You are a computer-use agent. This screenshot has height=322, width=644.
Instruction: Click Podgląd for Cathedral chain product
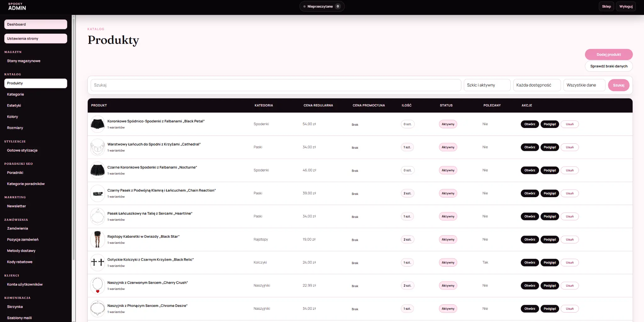(550, 147)
